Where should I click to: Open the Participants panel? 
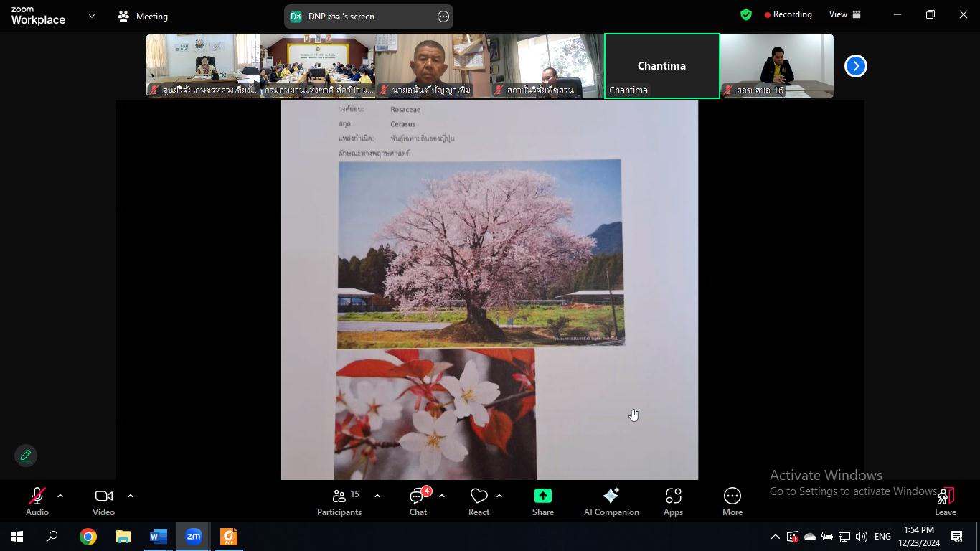click(x=339, y=501)
